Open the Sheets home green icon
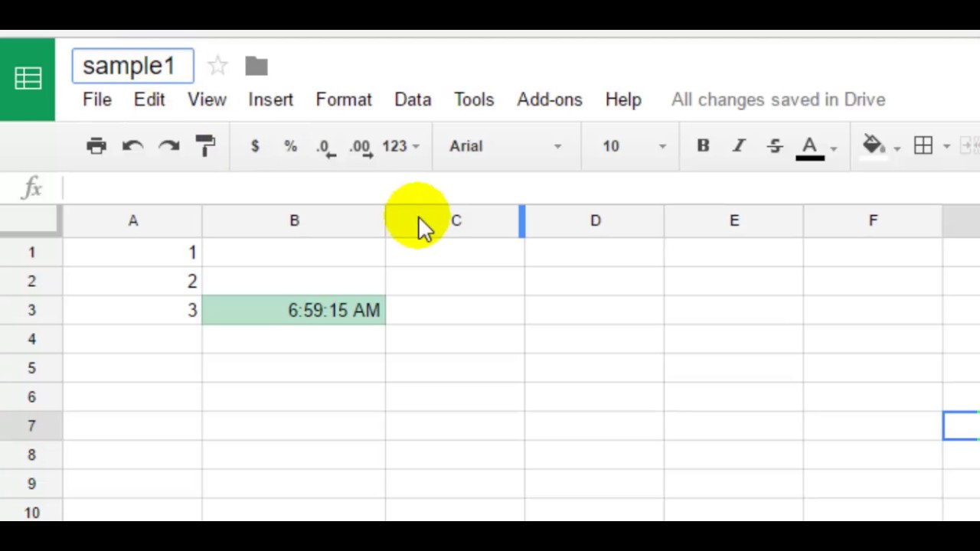 (28, 79)
